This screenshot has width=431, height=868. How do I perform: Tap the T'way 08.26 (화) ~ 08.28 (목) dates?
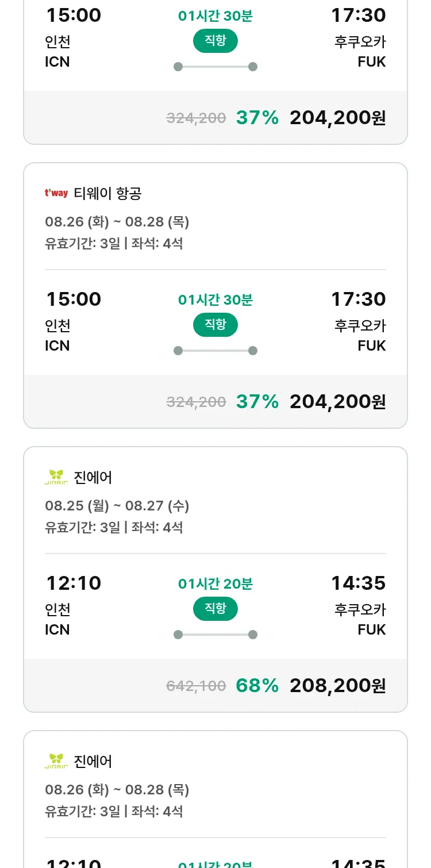[117, 222]
